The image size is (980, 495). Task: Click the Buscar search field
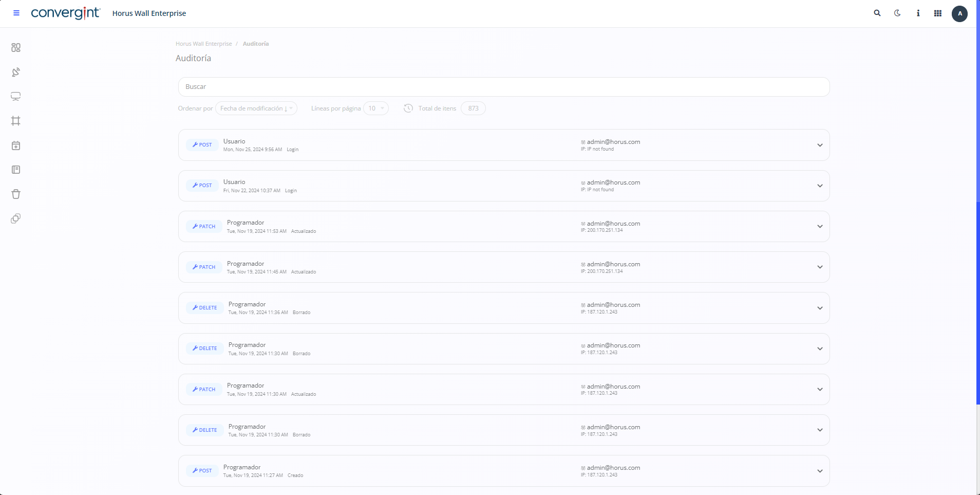503,87
